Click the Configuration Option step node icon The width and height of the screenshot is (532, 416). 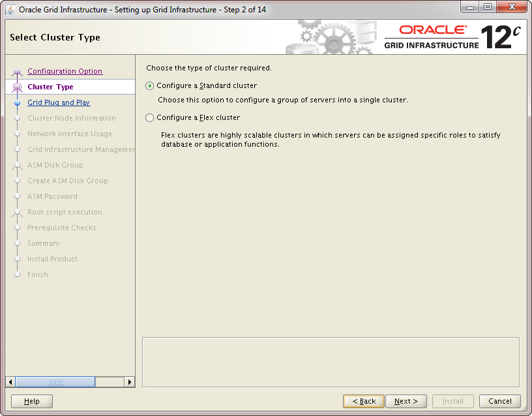point(18,72)
